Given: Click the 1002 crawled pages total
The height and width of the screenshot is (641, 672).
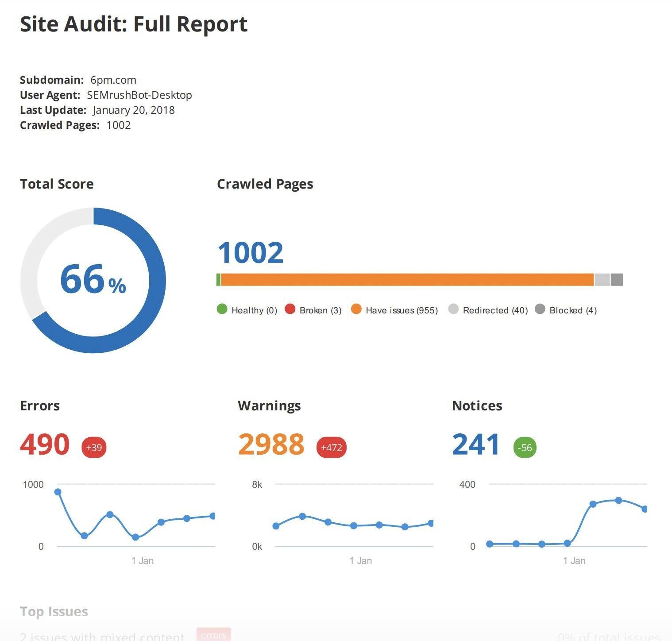Looking at the screenshot, I should [250, 253].
